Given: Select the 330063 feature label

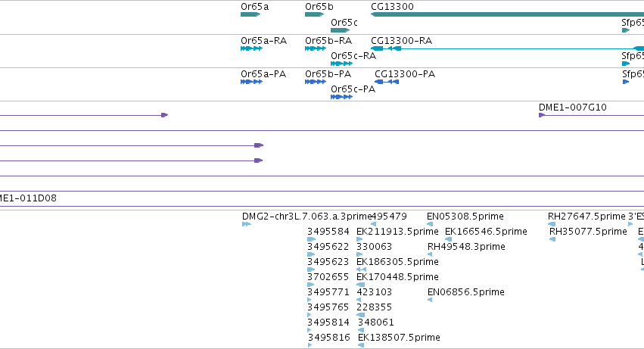Looking at the screenshot, I should click(374, 247).
